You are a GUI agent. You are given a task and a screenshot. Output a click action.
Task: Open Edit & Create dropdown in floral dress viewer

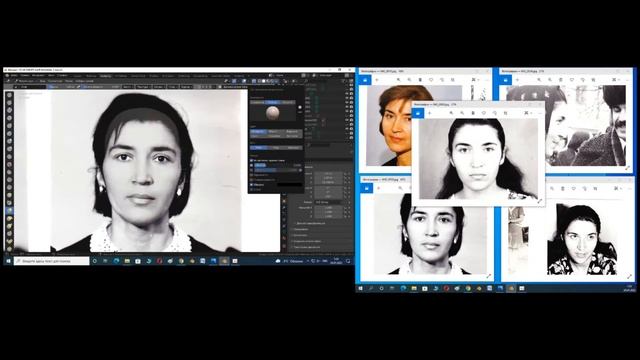(x=617, y=189)
